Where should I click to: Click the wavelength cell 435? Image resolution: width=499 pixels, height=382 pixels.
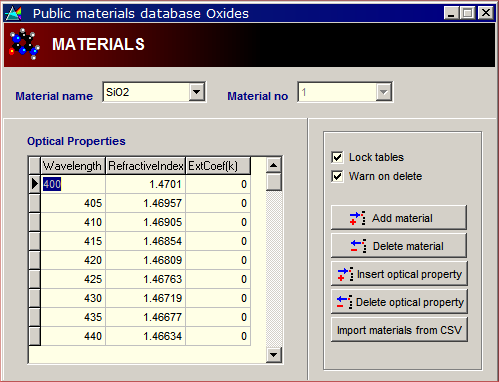coord(73,317)
